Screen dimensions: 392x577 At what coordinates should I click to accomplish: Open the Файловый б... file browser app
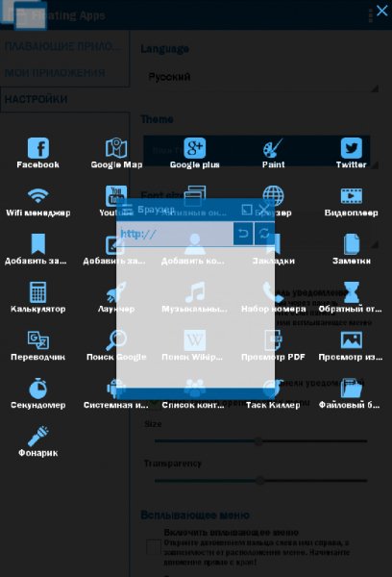tap(352, 393)
